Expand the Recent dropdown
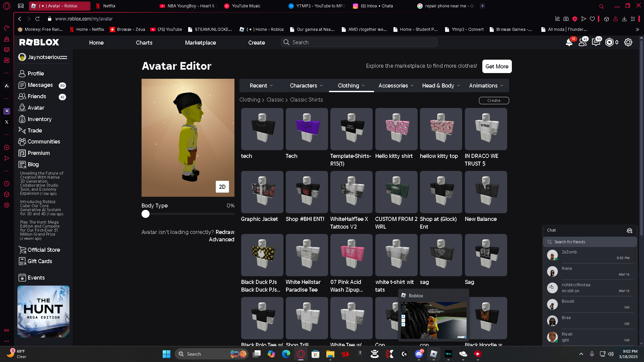 [x=261, y=86]
